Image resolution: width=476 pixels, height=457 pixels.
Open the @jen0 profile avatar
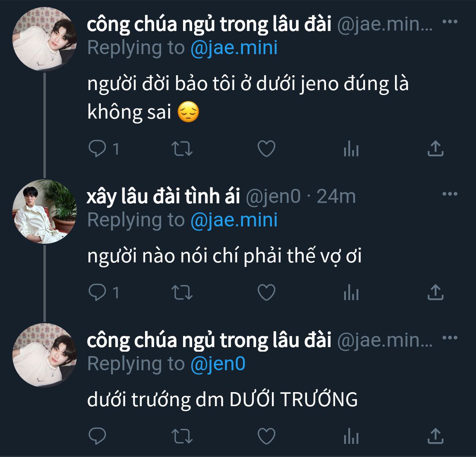pos(44,211)
